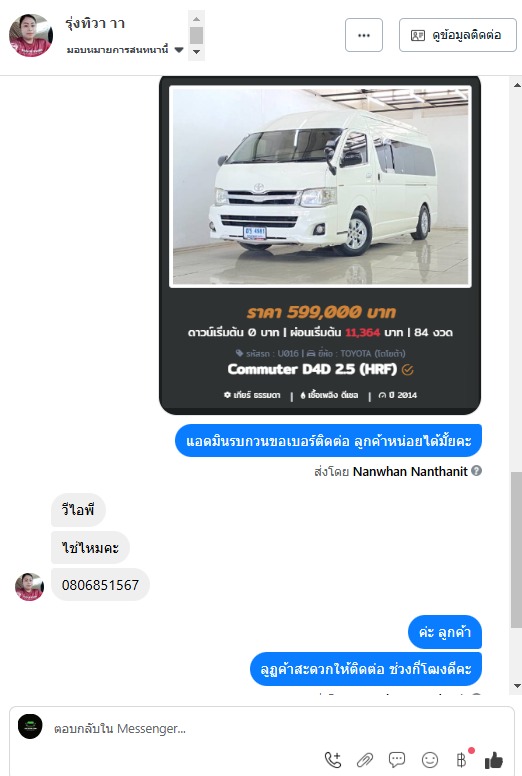
Task: Open the white Toyota Commuter van photo
Action: click(x=320, y=186)
